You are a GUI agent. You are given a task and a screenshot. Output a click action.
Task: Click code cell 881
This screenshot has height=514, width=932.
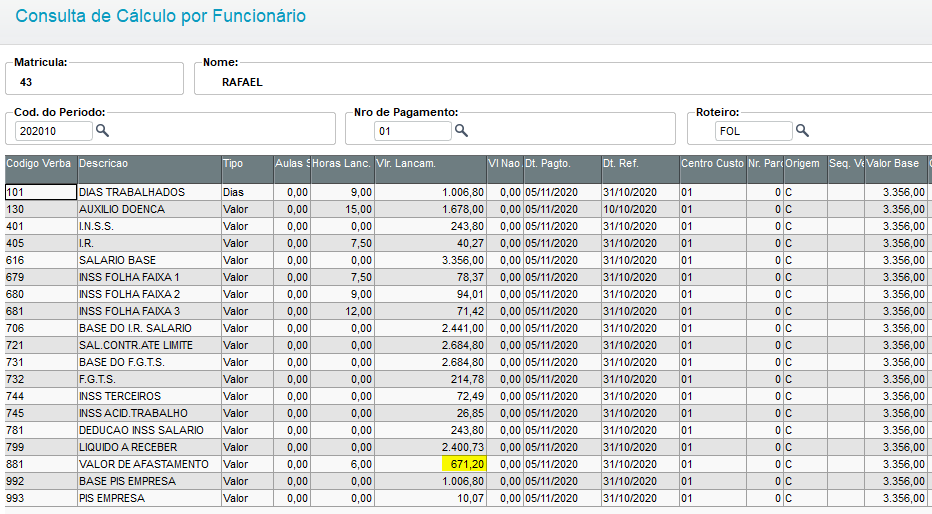41,464
